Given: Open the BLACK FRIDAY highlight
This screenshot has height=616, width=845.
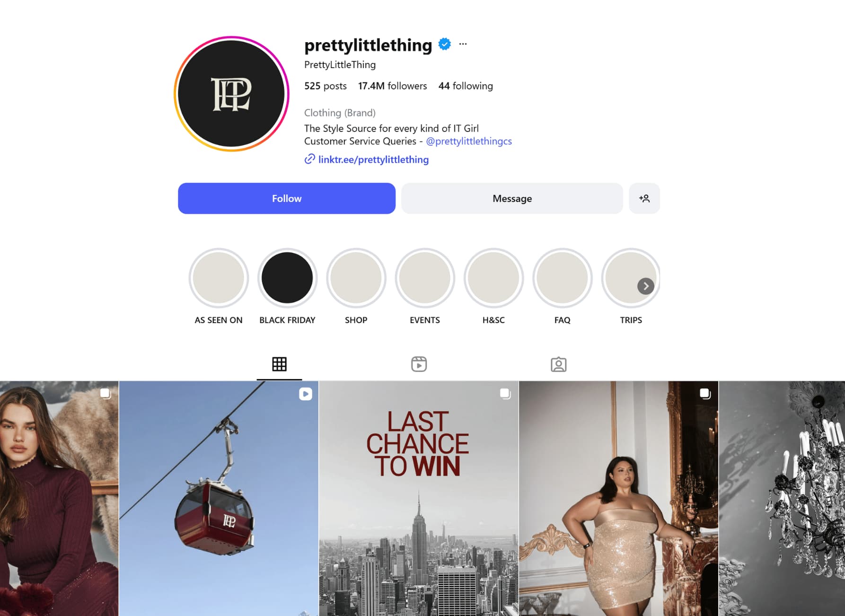Looking at the screenshot, I should coord(287,278).
